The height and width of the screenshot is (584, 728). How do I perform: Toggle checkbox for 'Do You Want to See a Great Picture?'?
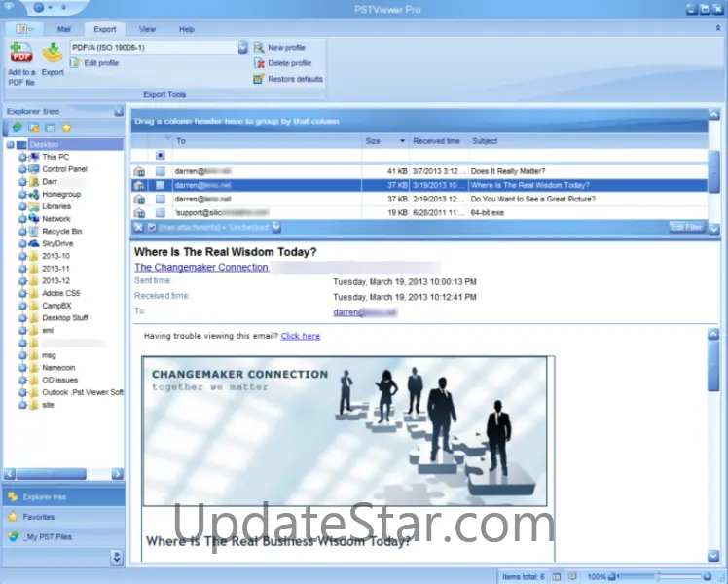click(x=161, y=200)
